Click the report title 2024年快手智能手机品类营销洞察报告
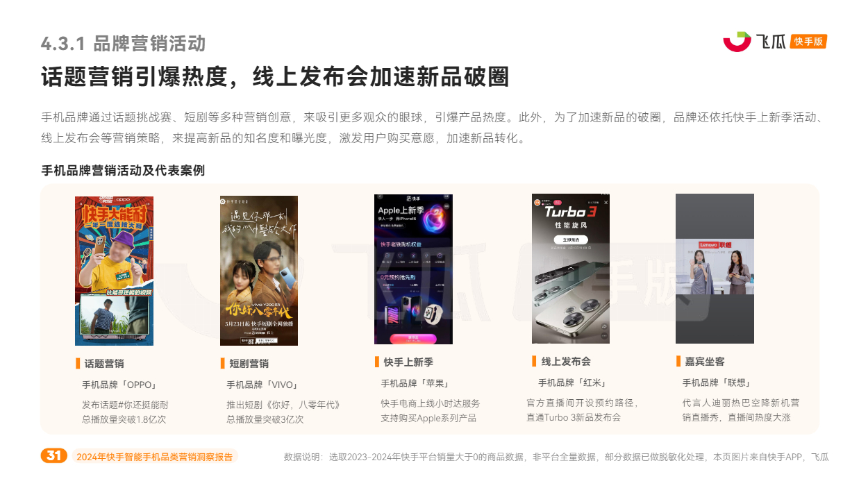Image resolution: width=868 pixels, height=488 pixels. [154, 457]
